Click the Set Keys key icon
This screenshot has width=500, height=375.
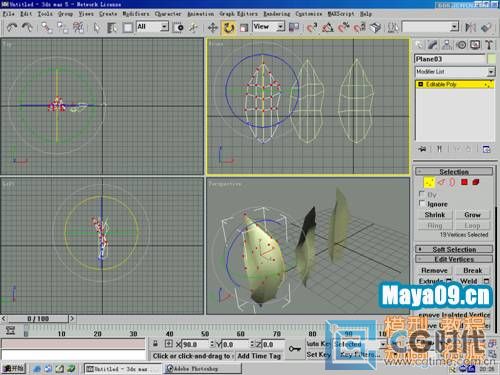(x=295, y=349)
